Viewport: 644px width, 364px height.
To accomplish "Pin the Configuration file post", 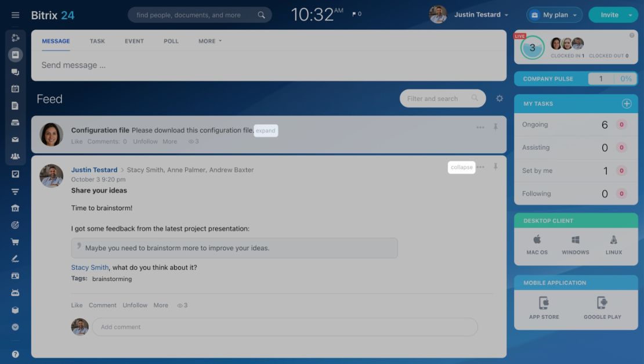I will click(495, 127).
